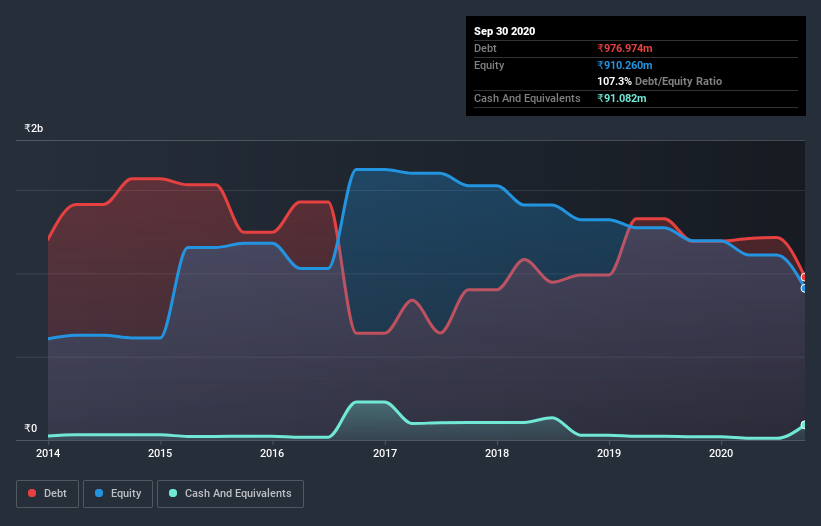Click the Debt row label in tooltip
The image size is (821, 526).
[485, 48]
